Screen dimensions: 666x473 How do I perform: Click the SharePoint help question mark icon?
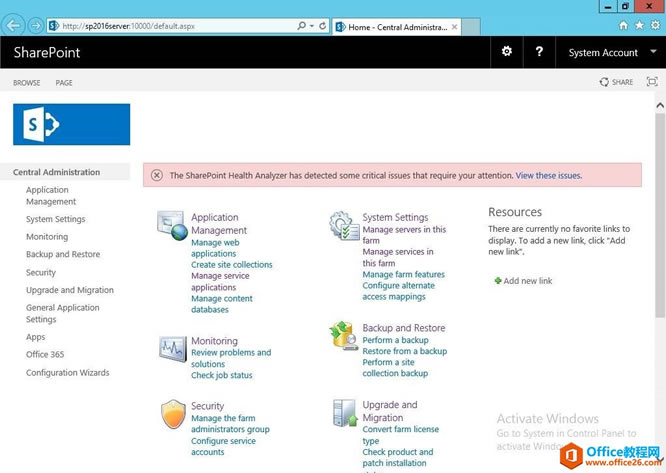[x=539, y=52]
